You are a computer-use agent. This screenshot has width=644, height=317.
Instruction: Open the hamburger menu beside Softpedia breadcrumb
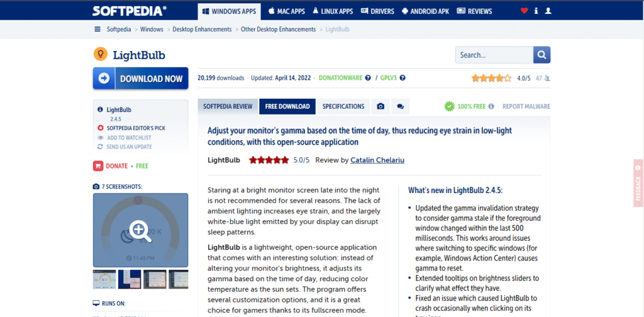point(97,30)
